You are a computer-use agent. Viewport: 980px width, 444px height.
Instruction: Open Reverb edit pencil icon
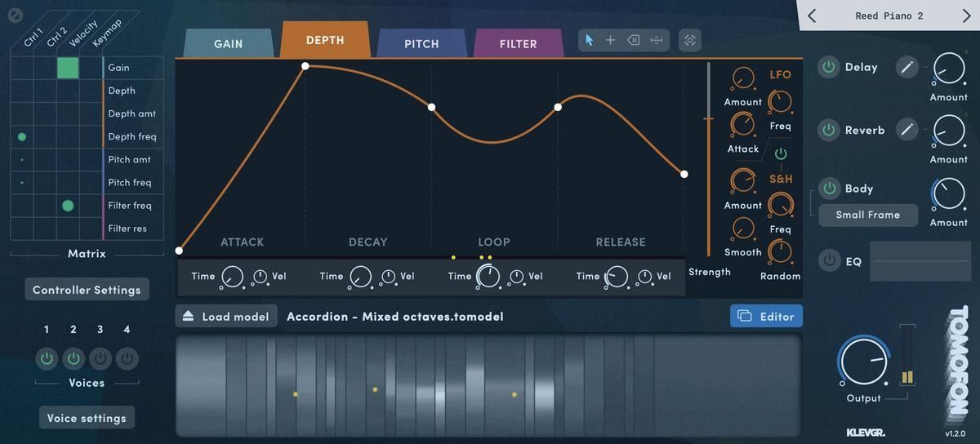[x=906, y=129]
